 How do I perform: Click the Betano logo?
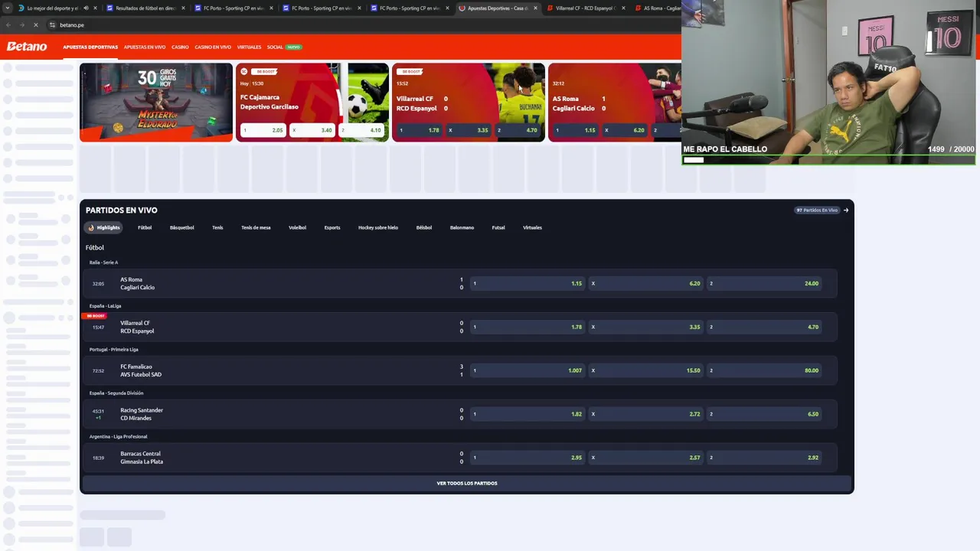[x=27, y=47]
